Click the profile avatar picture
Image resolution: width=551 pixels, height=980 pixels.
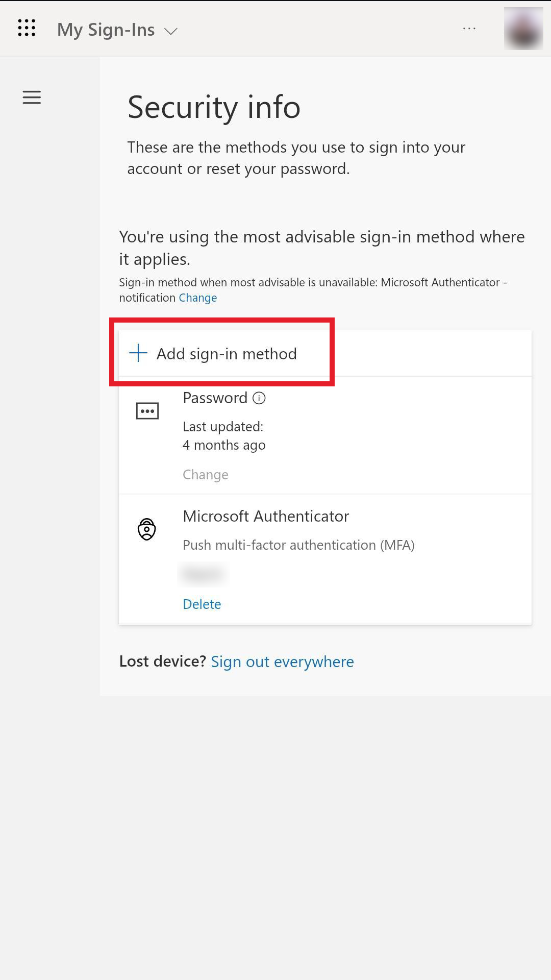point(523,29)
